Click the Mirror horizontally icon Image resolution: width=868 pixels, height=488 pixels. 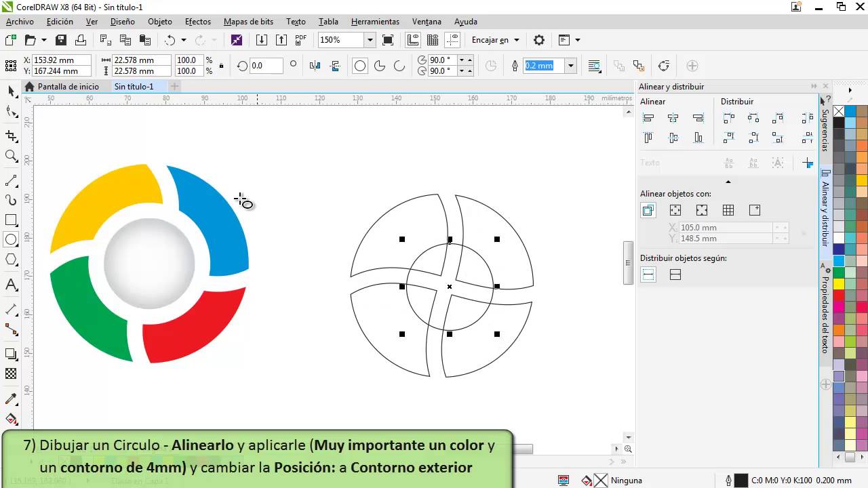pyautogui.click(x=315, y=66)
